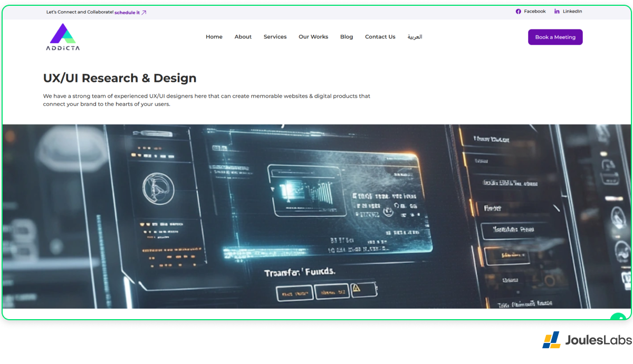Open the Home menu item

coord(214,37)
